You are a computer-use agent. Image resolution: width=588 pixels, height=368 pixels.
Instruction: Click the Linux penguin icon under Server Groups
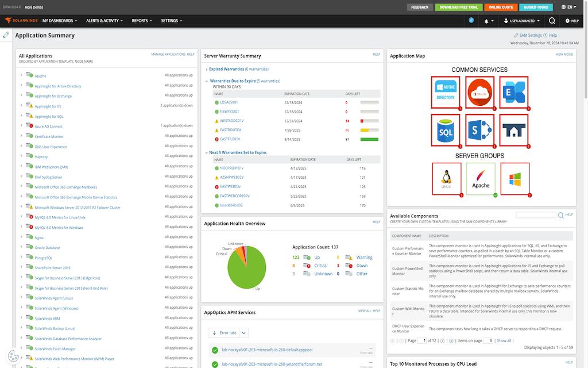click(x=447, y=179)
